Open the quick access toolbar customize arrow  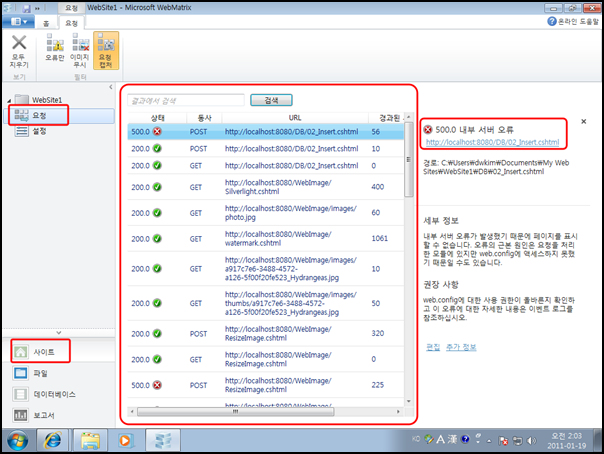pos(37,8)
